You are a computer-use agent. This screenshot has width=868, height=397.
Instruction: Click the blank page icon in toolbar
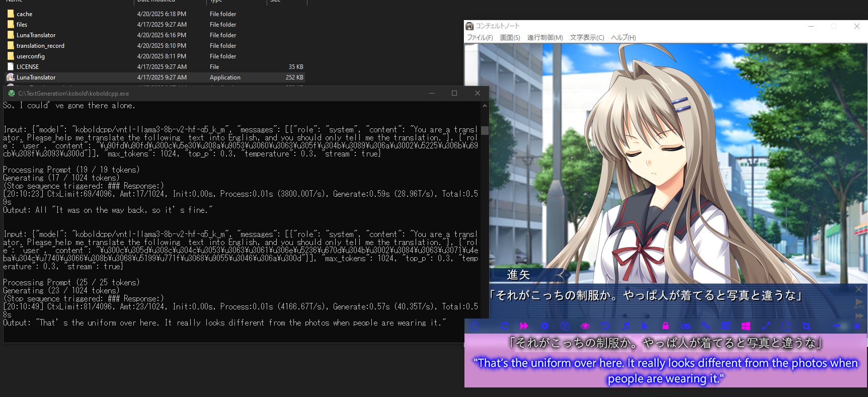click(786, 326)
